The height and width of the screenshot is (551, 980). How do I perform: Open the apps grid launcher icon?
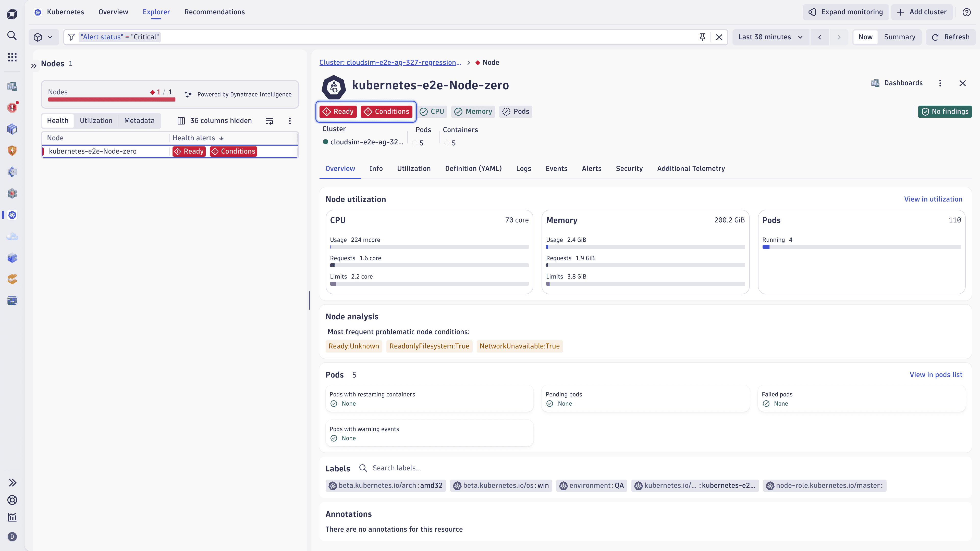(12, 57)
